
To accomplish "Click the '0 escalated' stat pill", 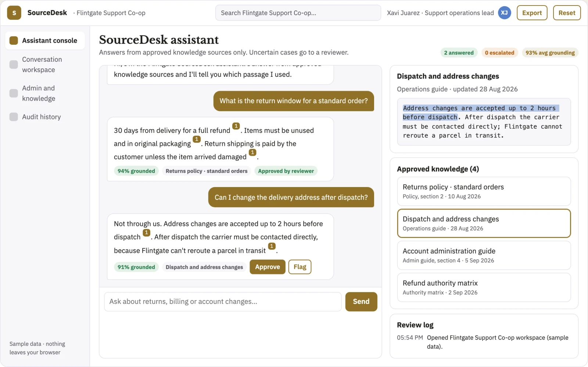I will (499, 53).
